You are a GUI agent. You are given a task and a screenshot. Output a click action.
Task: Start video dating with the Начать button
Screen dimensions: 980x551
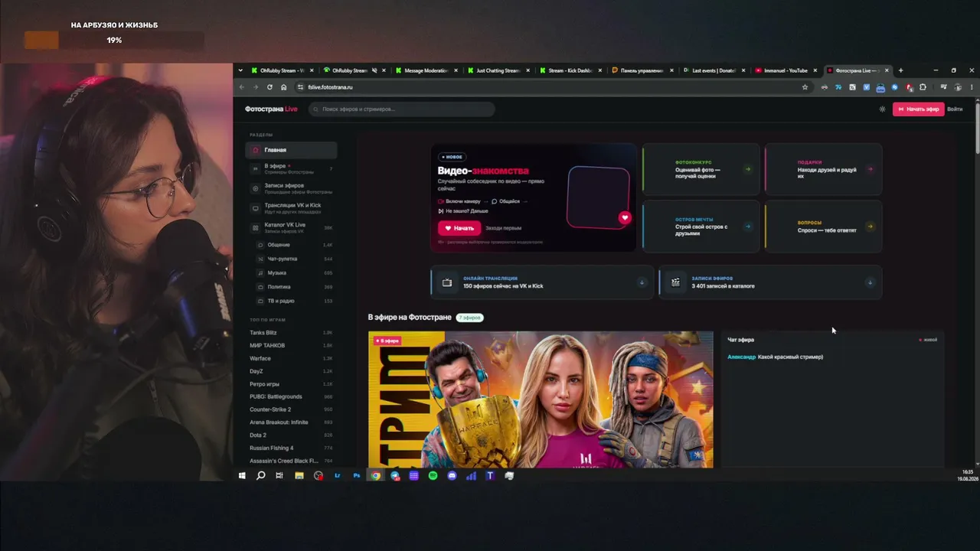459,228
